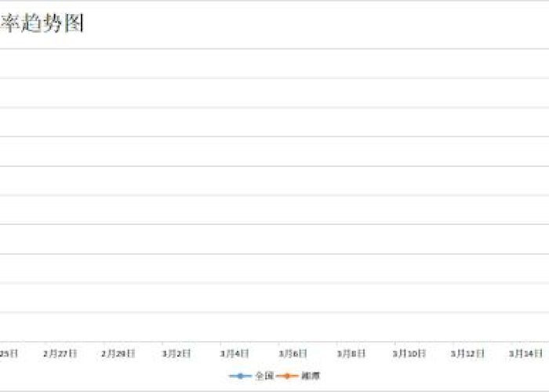Click the 3月10日 axis label
The width and height of the screenshot is (549, 392).
(409, 354)
